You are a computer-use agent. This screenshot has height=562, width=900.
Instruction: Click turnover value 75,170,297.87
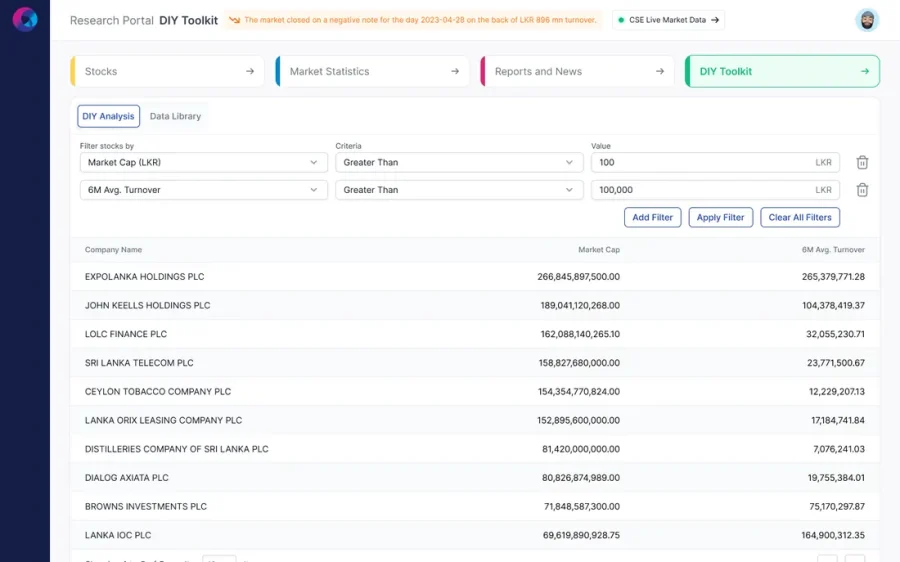point(837,506)
